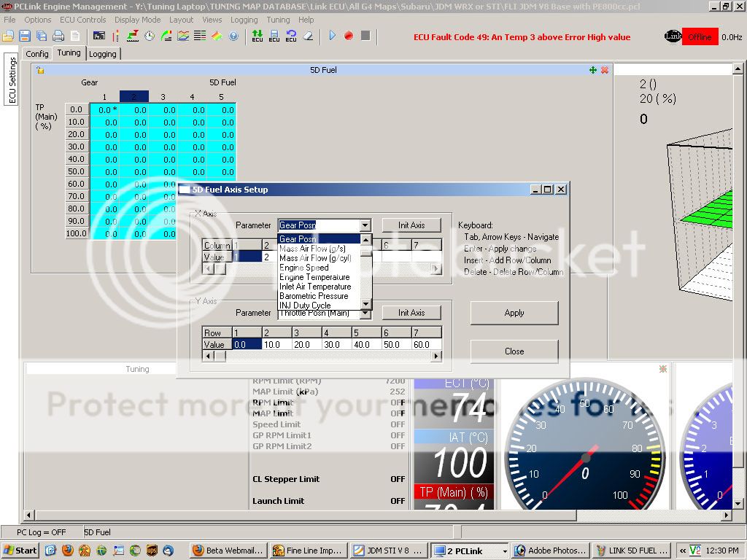Start logging with the blue play button
This screenshot has height=560, width=747.
click(x=333, y=35)
